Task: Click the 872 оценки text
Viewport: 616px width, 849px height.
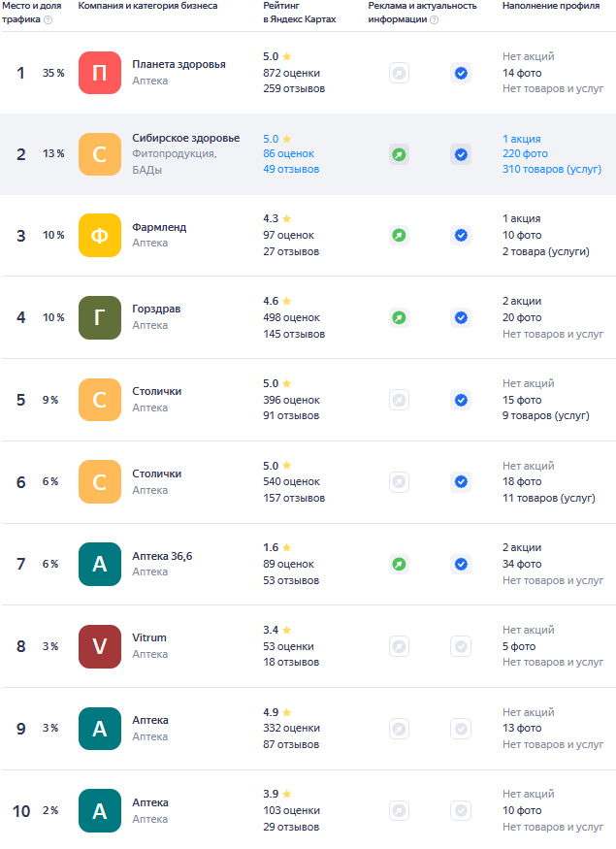Action: point(291,73)
